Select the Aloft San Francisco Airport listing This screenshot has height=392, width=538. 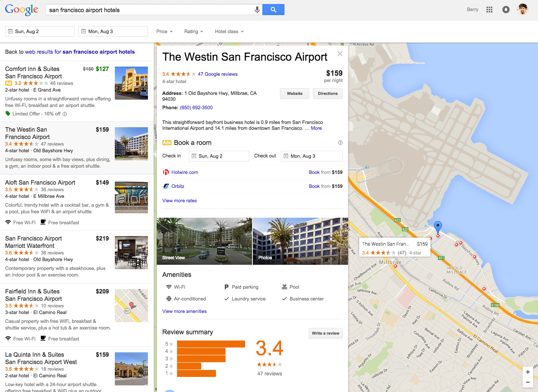coord(40,183)
